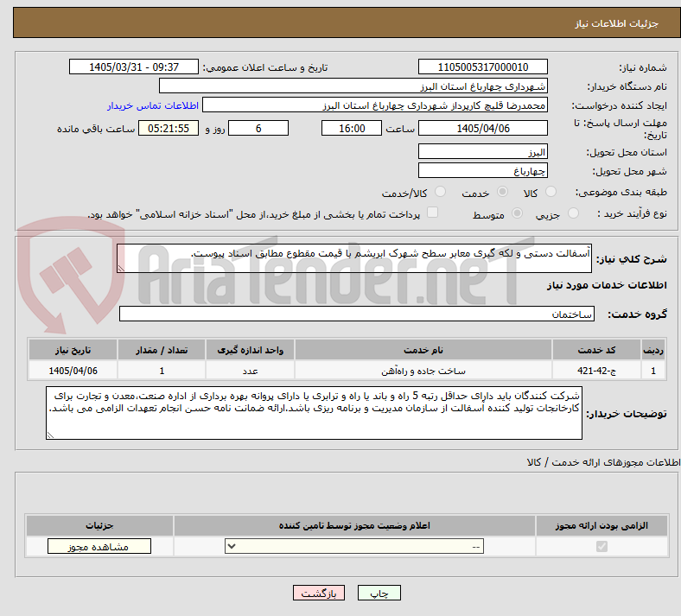Click the چاپ button
This screenshot has width=681, height=616.
point(379,593)
